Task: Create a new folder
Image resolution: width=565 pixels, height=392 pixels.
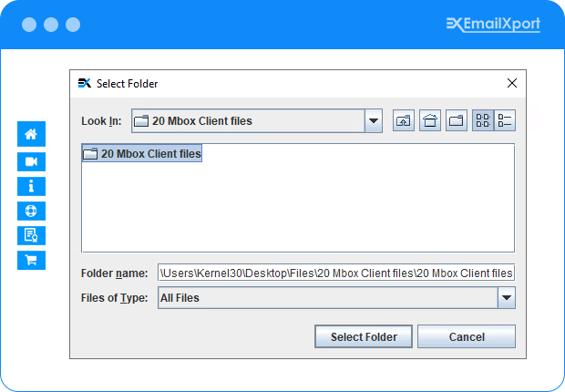Action: (x=456, y=121)
